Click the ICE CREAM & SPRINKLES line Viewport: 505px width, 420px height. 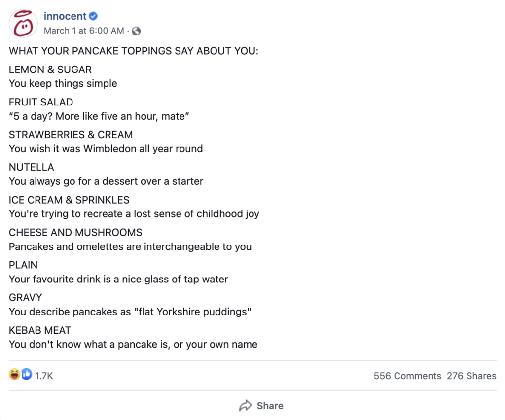tap(69, 200)
